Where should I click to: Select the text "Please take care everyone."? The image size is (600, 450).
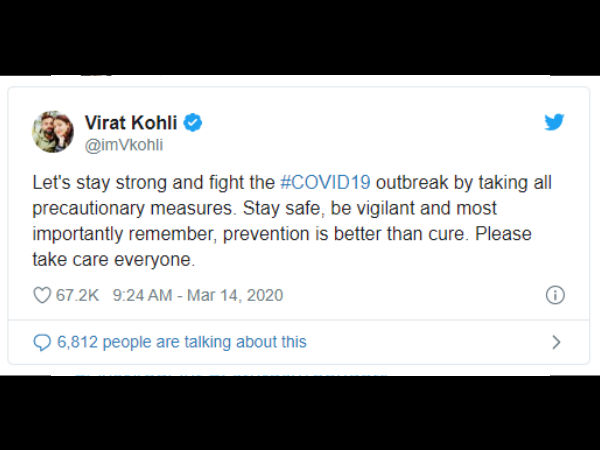282,246
